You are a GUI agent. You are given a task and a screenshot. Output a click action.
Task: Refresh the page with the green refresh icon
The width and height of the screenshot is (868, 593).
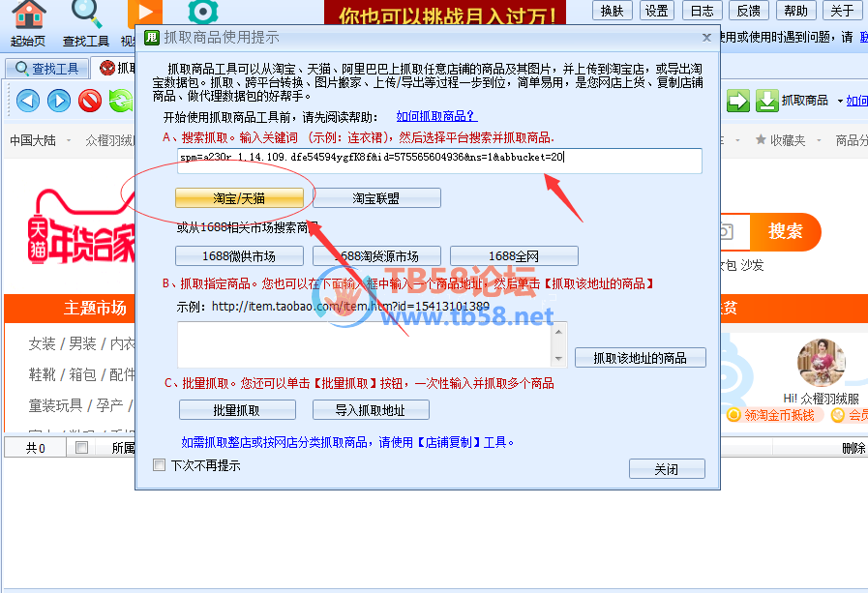pyautogui.click(x=121, y=102)
